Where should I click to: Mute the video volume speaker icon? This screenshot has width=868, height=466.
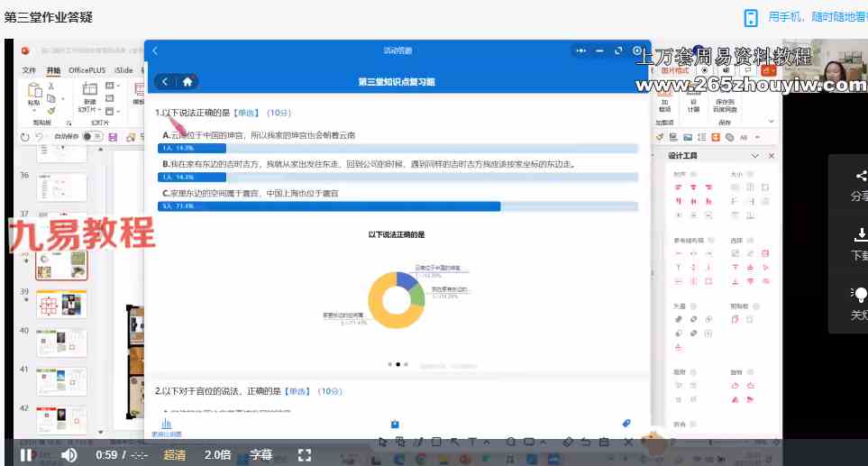(x=69, y=455)
